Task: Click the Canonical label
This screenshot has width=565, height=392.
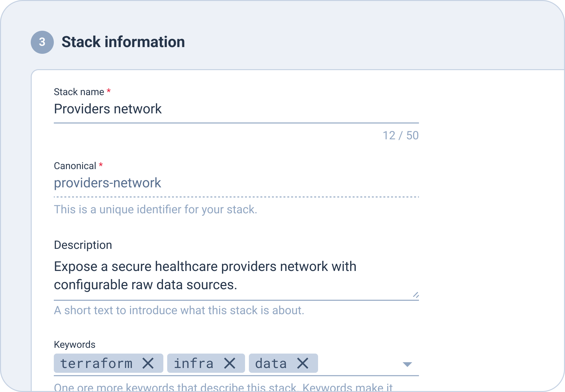Action: pyautogui.click(x=75, y=166)
